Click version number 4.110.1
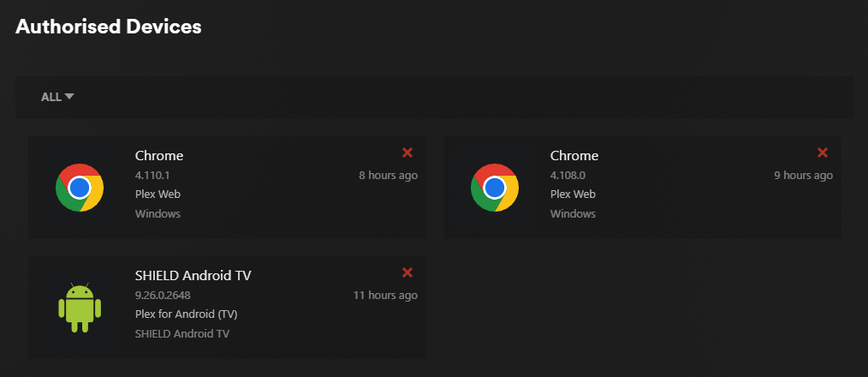 point(152,175)
